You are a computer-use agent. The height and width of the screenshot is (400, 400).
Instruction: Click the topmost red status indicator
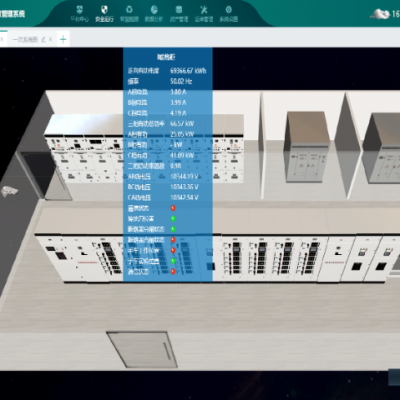click(173, 208)
